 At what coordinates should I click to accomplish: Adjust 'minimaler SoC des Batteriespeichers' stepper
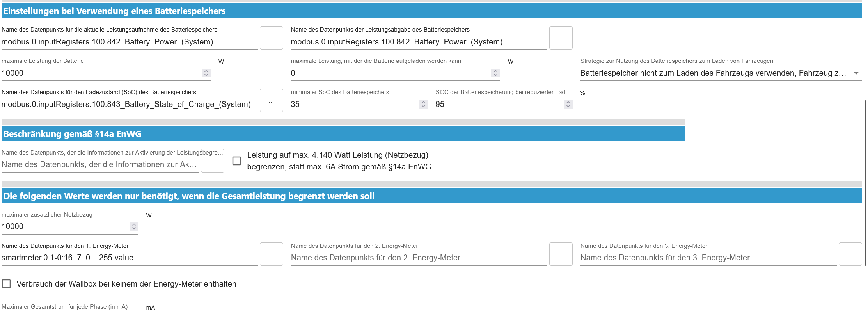(x=423, y=104)
